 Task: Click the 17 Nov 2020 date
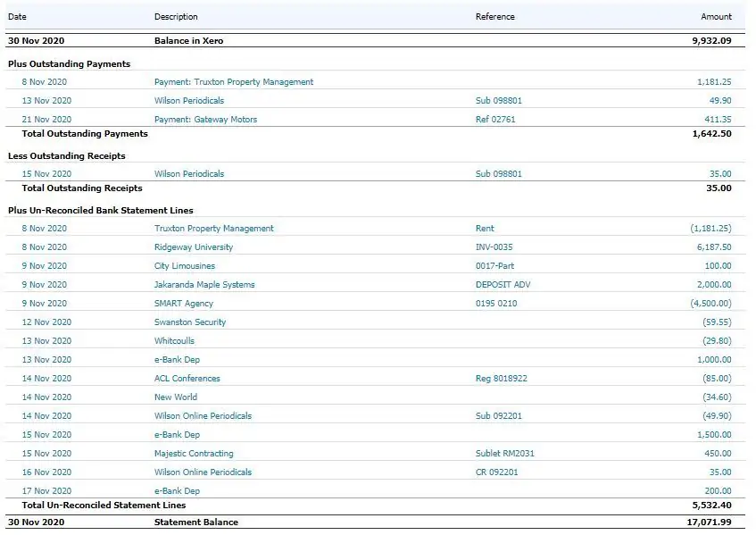coord(46,491)
